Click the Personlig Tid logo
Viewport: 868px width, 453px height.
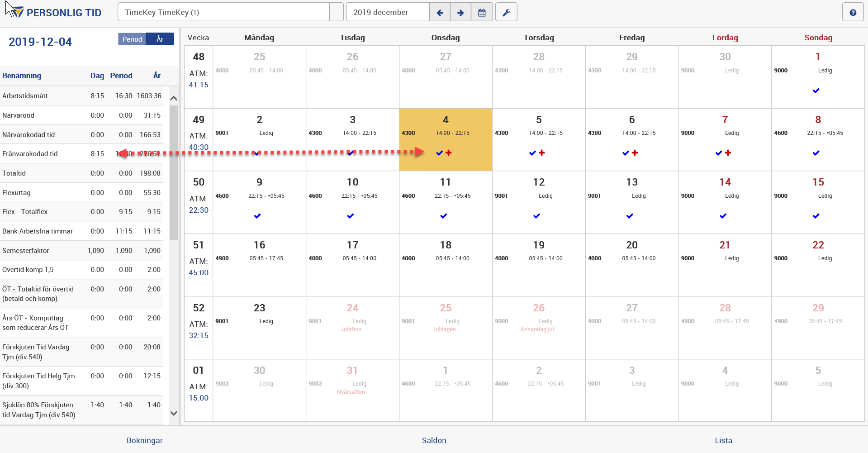point(56,13)
